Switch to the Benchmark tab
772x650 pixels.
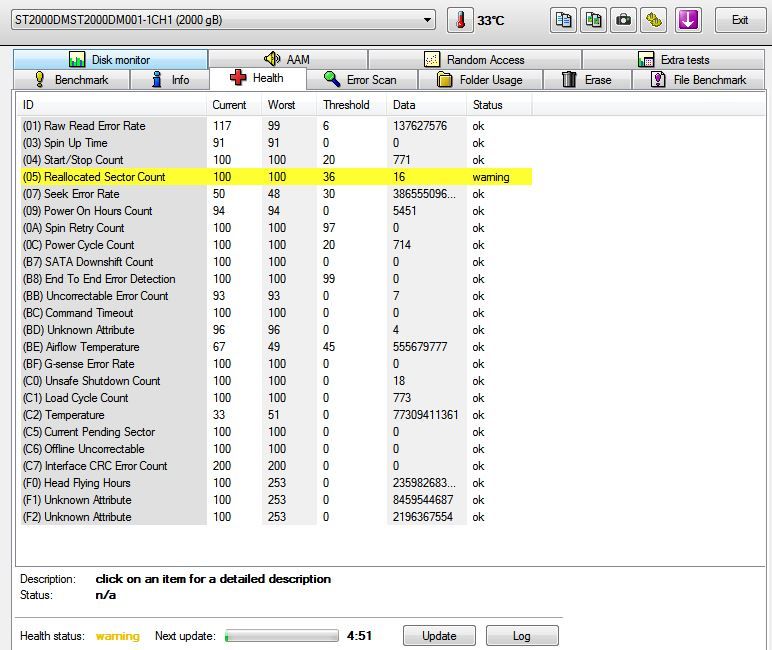tap(71, 80)
